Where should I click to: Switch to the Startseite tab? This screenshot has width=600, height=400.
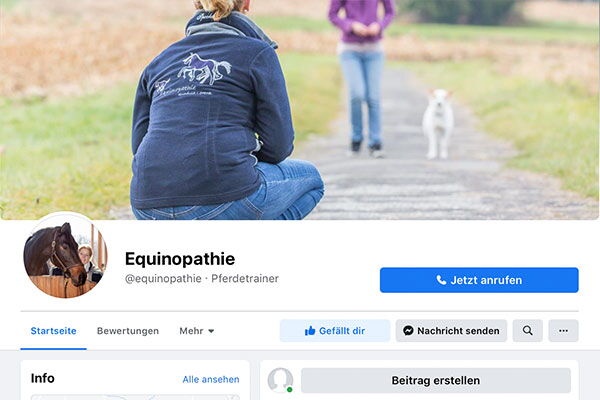pyautogui.click(x=54, y=331)
